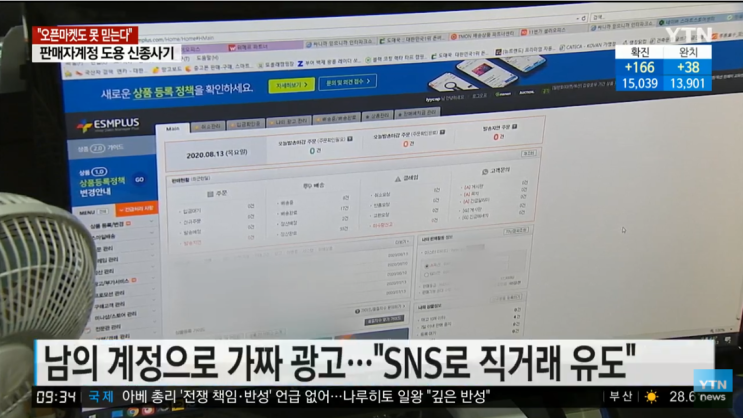Click 신규주문 link under 주문

(192, 222)
